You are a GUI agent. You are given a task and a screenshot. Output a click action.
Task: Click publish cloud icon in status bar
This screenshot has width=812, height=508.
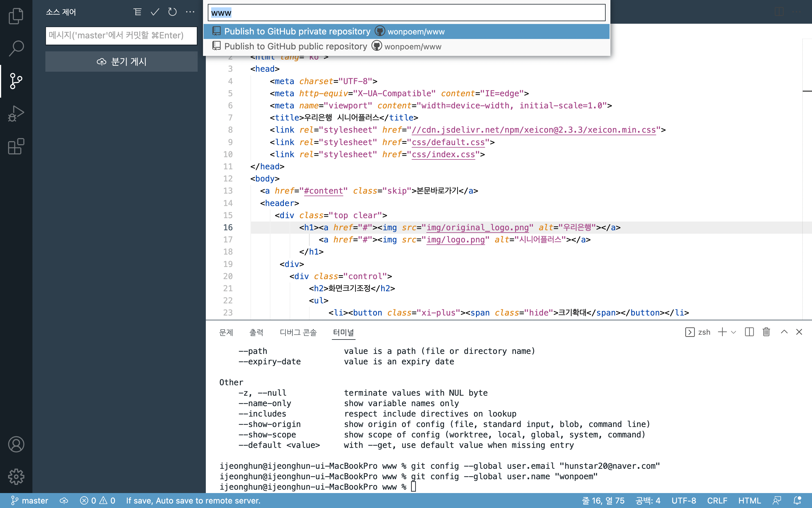coord(64,501)
